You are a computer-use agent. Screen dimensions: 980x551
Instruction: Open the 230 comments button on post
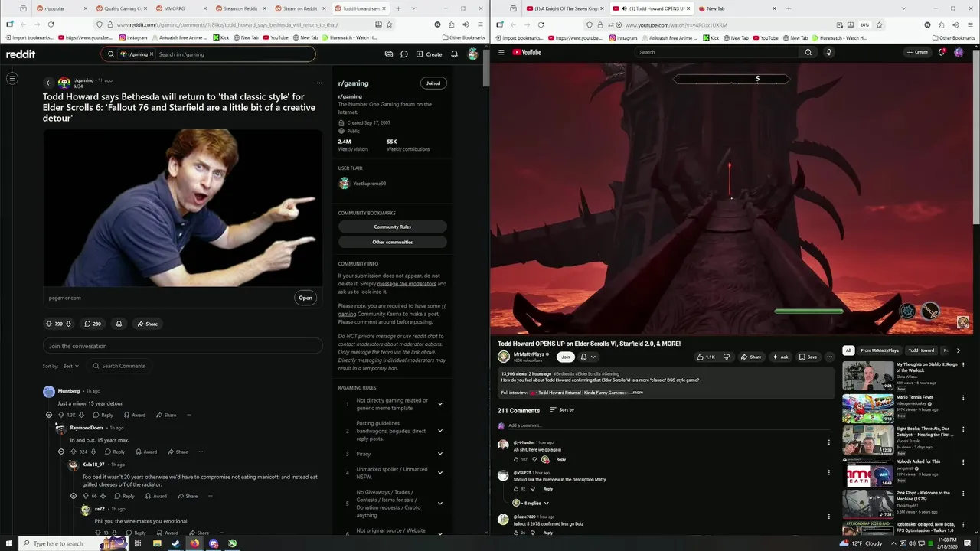pyautogui.click(x=93, y=324)
